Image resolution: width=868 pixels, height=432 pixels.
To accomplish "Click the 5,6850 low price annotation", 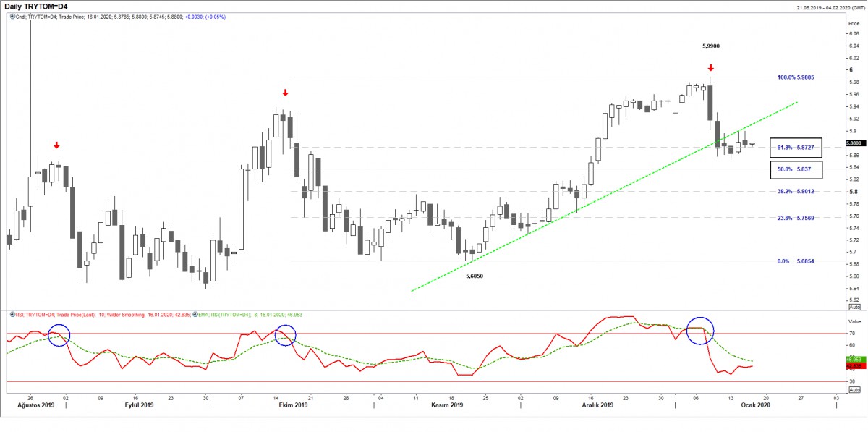I will click(x=475, y=276).
